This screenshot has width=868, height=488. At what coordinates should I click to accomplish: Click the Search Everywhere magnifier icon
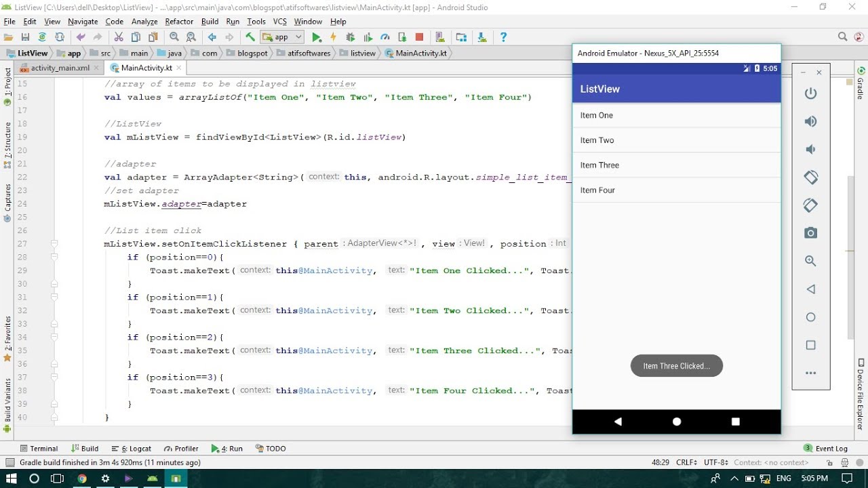[842, 37]
